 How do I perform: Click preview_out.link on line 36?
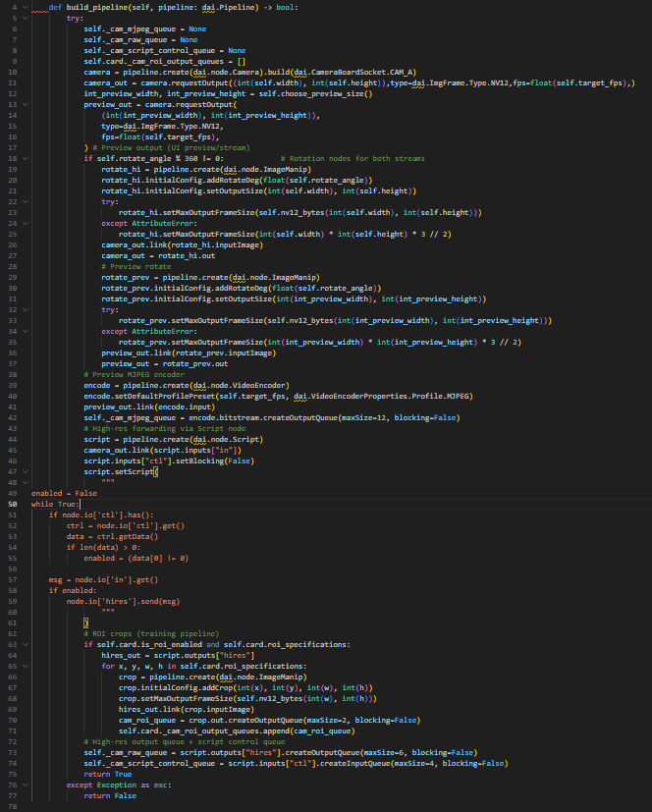pos(136,353)
